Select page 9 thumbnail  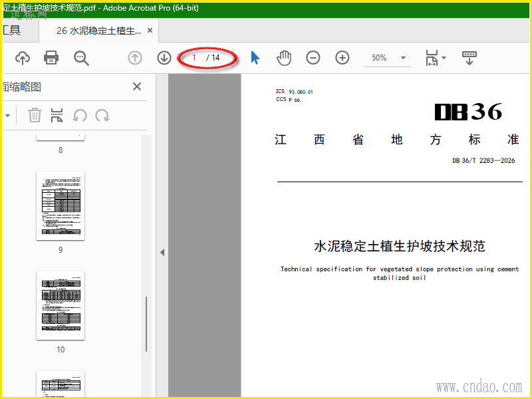point(61,206)
